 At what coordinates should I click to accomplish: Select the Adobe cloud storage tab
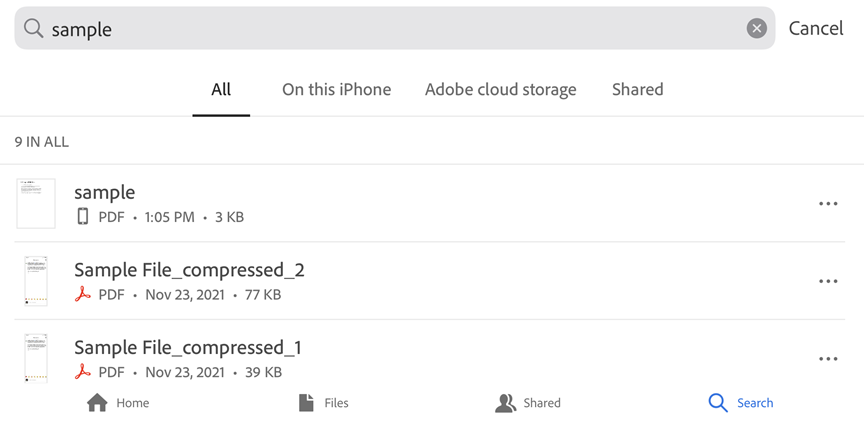pyautogui.click(x=500, y=90)
